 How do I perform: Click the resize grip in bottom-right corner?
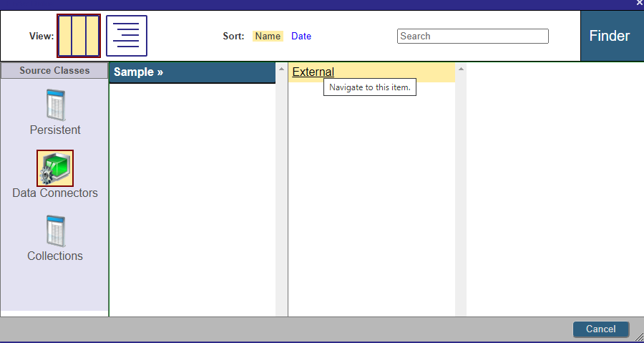click(x=638, y=337)
